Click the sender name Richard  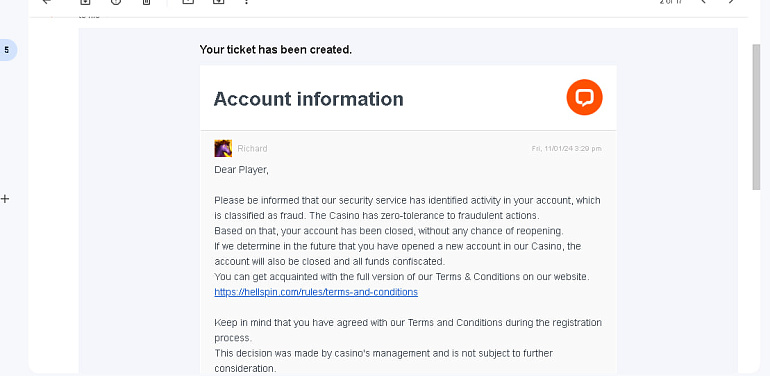[252, 149]
